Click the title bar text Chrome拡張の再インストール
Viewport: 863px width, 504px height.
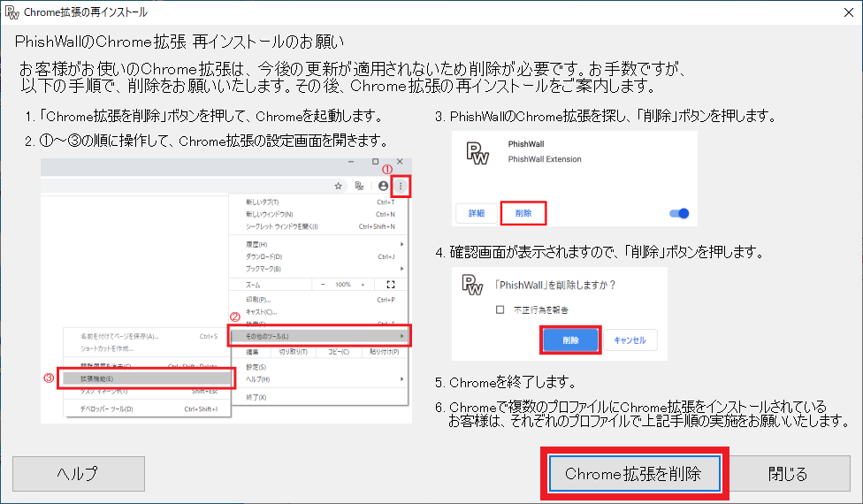click(x=85, y=12)
